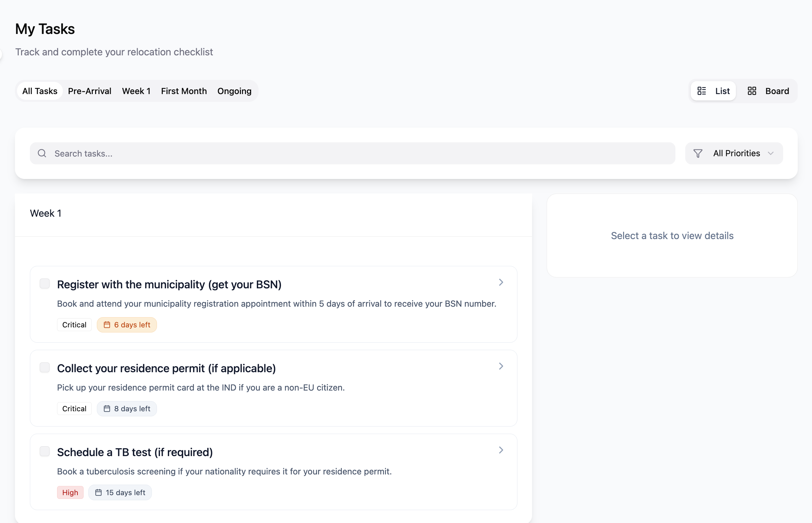Click the filter funnel icon
The image size is (812, 523).
[698, 153]
